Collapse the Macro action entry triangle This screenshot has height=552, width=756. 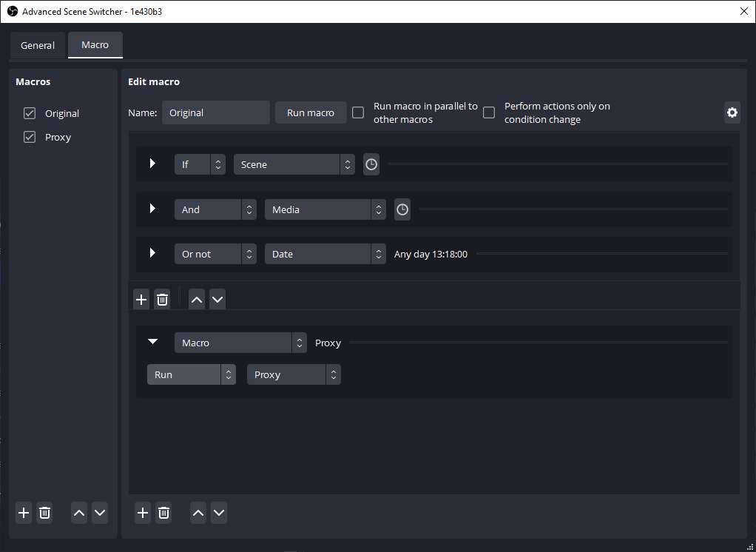pyautogui.click(x=153, y=342)
